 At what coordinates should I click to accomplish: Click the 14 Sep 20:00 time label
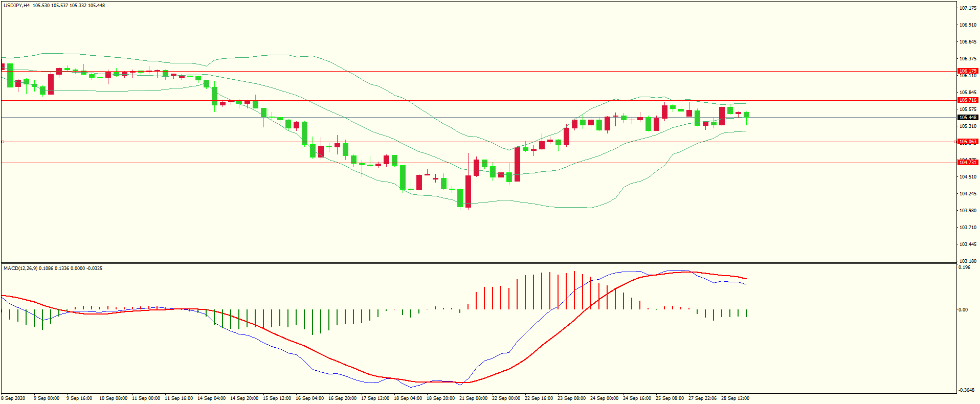pos(244,398)
